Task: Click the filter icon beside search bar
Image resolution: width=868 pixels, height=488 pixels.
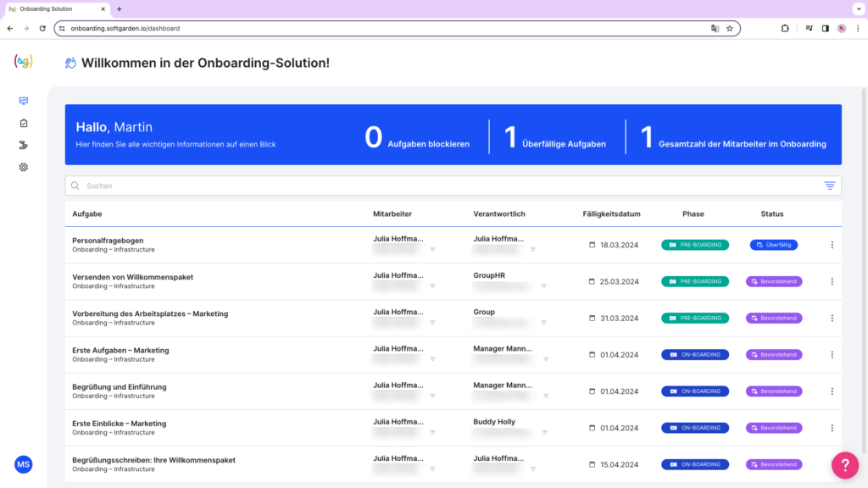Action: [829, 186]
